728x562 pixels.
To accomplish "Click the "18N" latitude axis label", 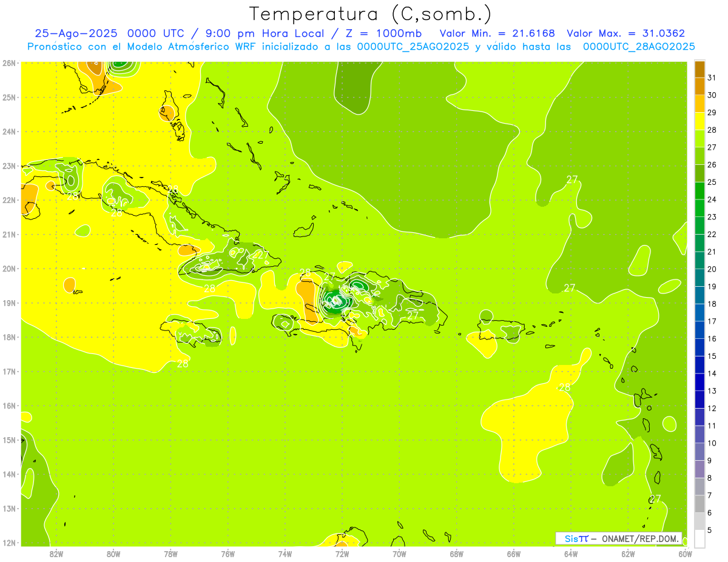I will click(x=9, y=337).
